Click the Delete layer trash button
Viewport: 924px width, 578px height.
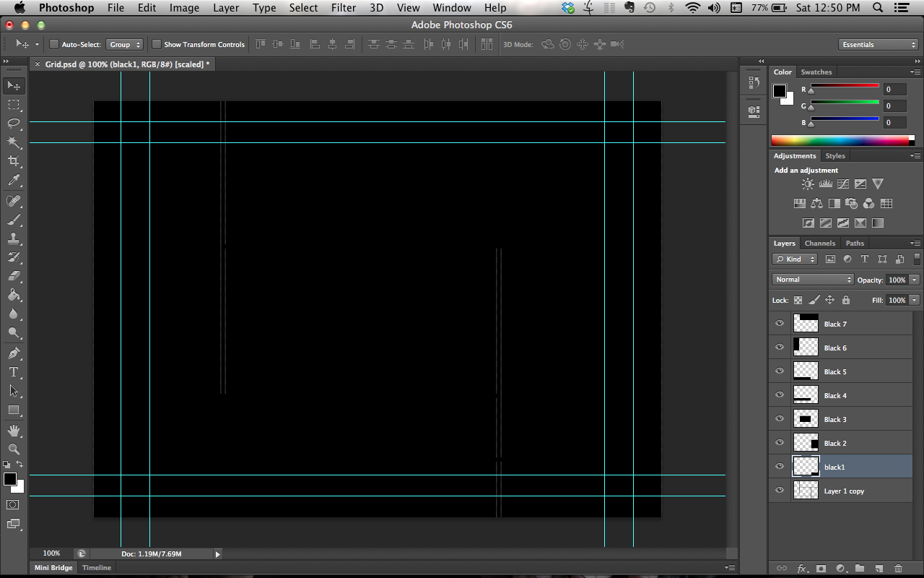898,569
